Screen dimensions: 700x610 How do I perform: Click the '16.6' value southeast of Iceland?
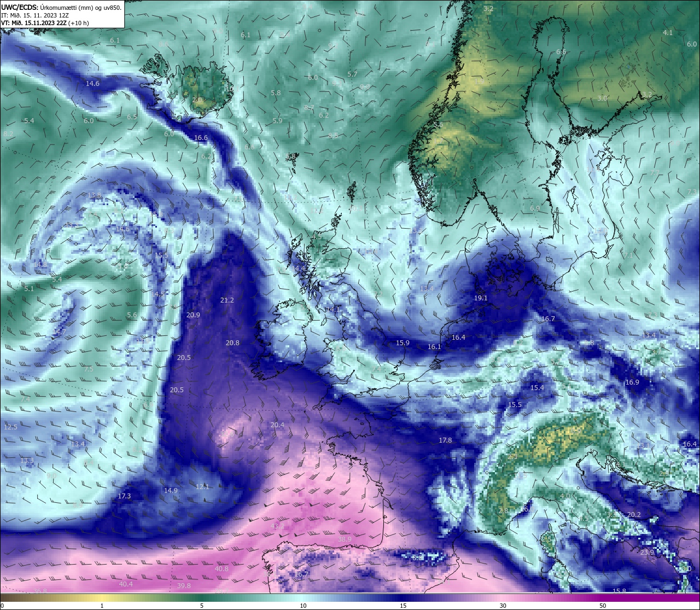[201, 138]
